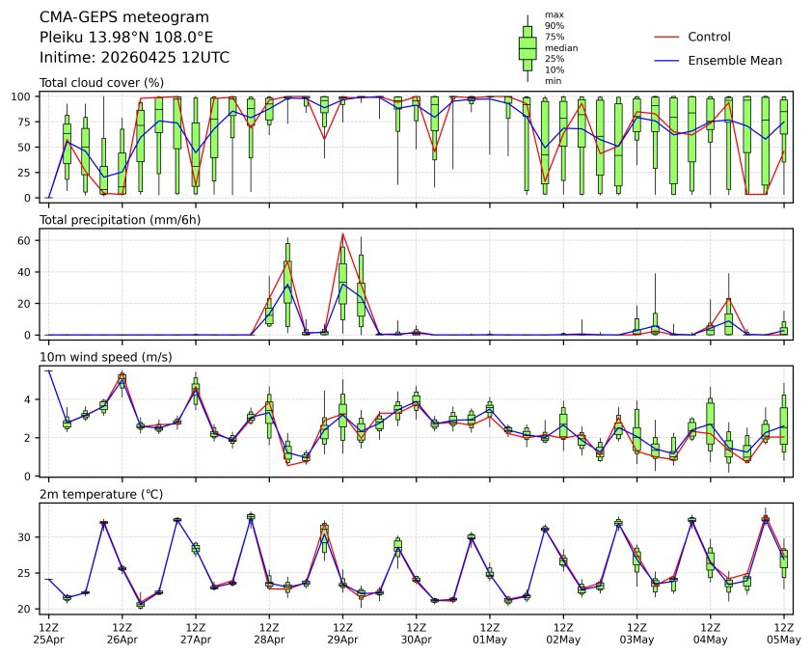Click the 12Z 01May x-axis tick label
This screenshot has width=812, height=656.
(x=490, y=632)
